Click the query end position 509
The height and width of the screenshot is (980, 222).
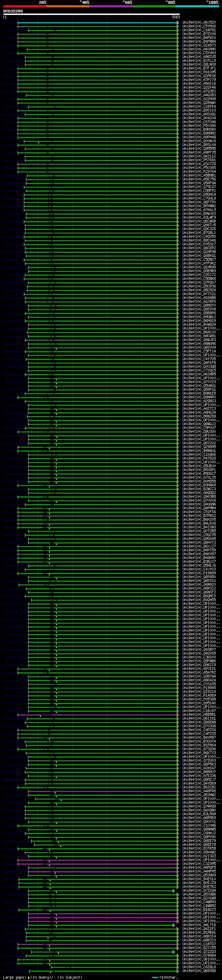(175, 17)
